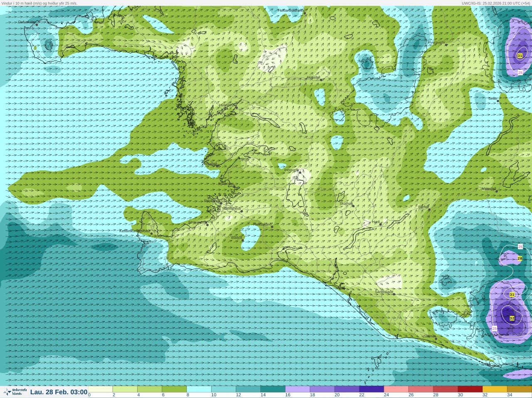Click the Reykjavík station label
This screenshot has width=532, height=398.
212,201
